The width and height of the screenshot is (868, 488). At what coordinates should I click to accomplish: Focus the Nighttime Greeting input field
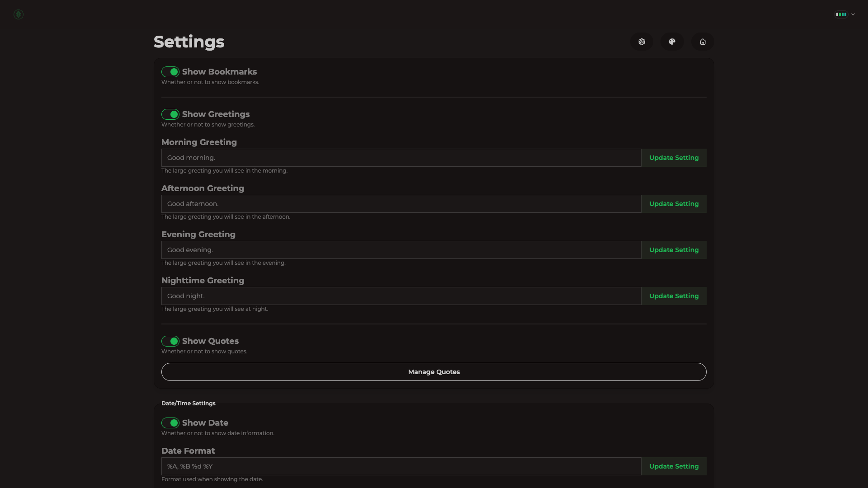click(401, 296)
